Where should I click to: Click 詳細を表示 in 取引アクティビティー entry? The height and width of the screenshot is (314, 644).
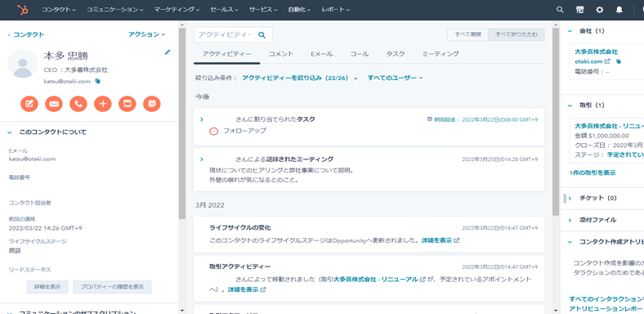point(244,289)
